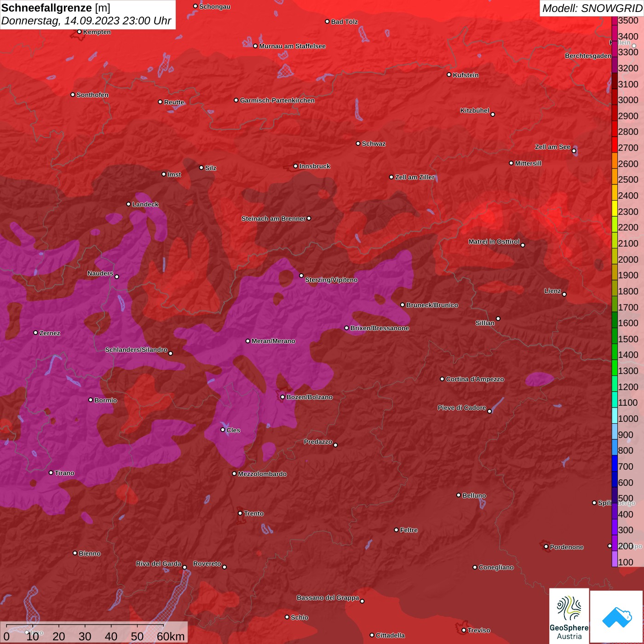This screenshot has height=644, width=644.
Task: Select the 1000 m cyan legend swatch
Action: (615, 415)
